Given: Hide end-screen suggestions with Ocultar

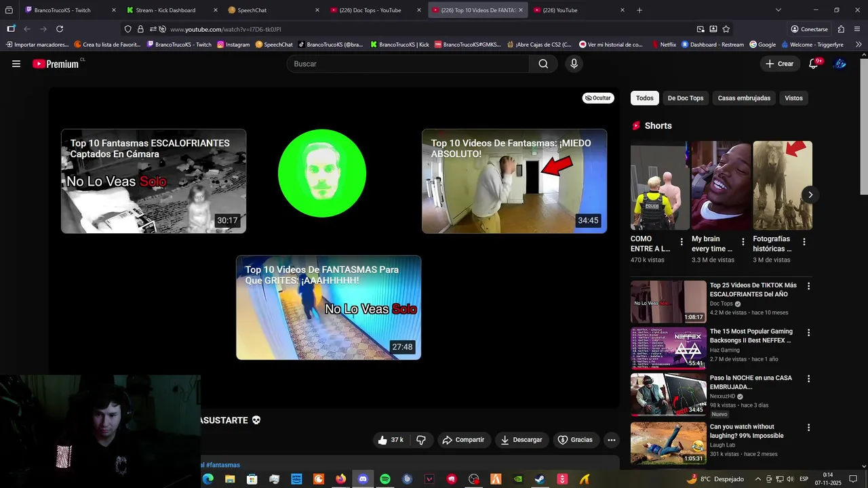Looking at the screenshot, I should coord(598,98).
